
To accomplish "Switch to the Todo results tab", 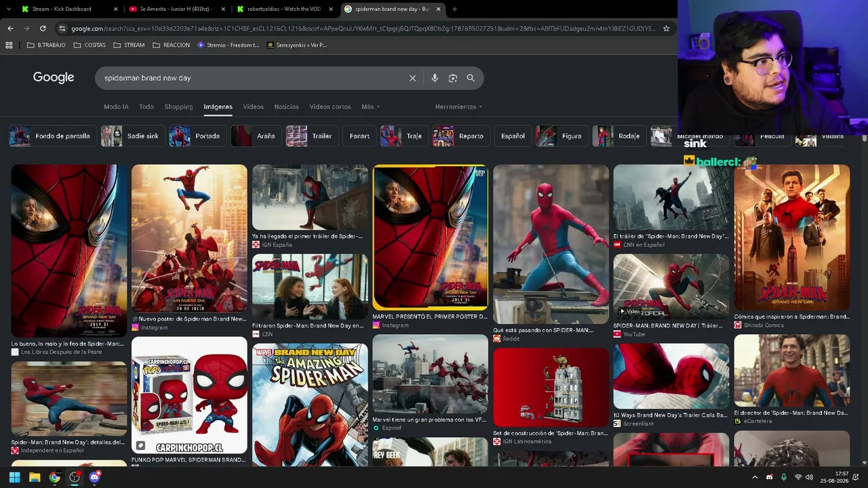I will pos(146,106).
